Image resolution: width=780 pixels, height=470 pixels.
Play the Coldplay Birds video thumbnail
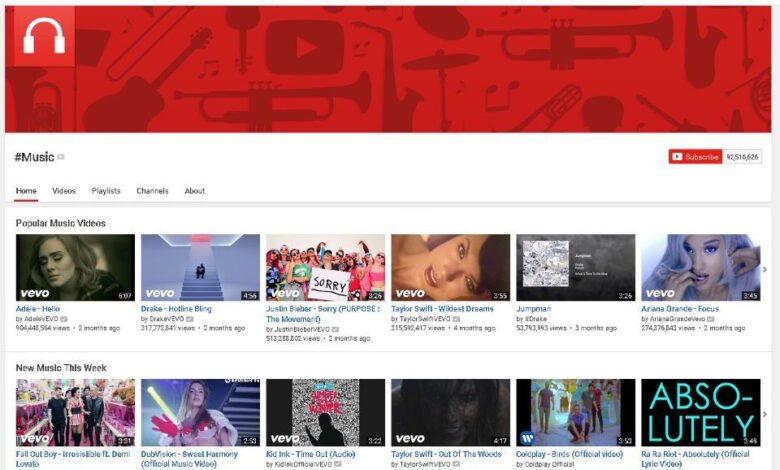(576, 412)
